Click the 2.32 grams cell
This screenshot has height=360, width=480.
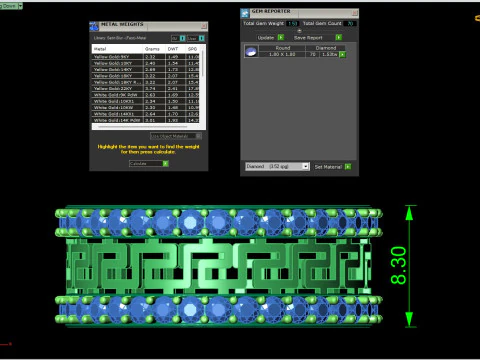(x=154, y=57)
